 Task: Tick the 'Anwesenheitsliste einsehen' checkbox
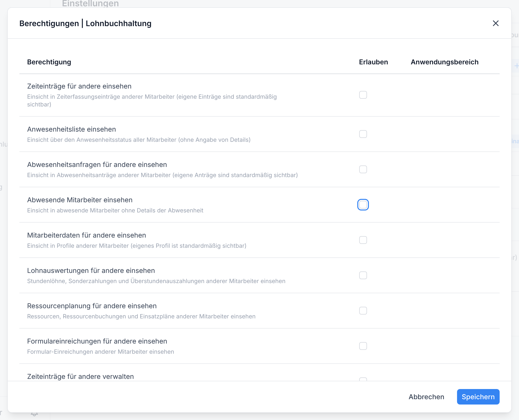pyautogui.click(x=363, y=134)
